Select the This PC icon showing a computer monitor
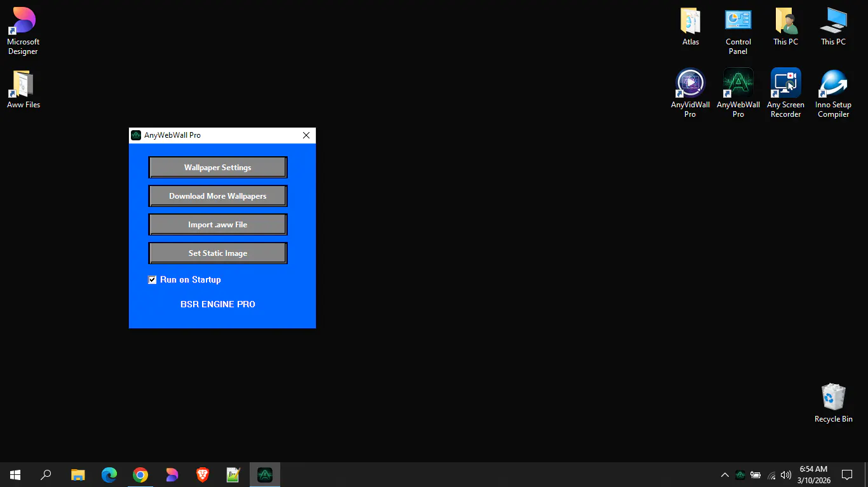868x487 pixels. tap(834, 27)
